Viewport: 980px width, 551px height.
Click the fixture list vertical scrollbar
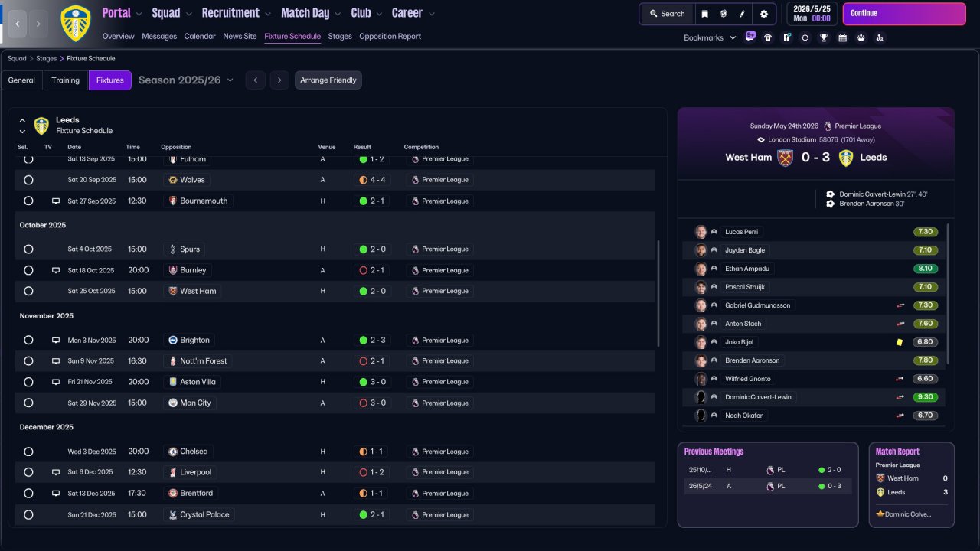(x=658, y=293)
